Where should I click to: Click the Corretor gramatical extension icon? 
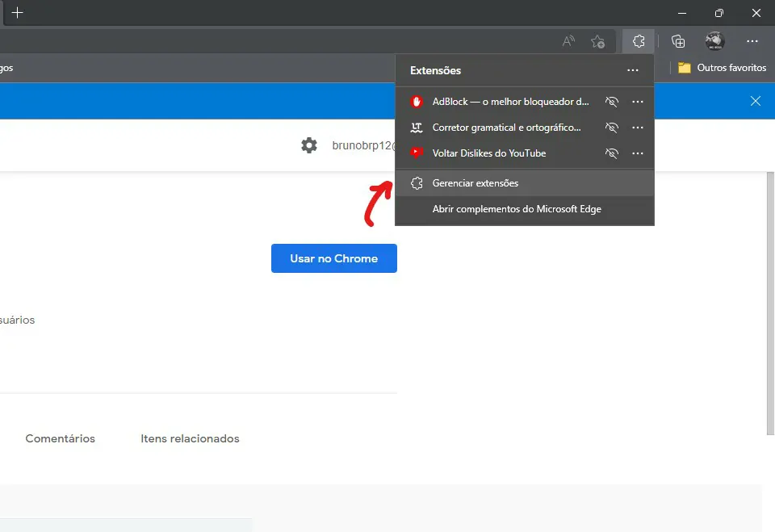pos(417,128)
